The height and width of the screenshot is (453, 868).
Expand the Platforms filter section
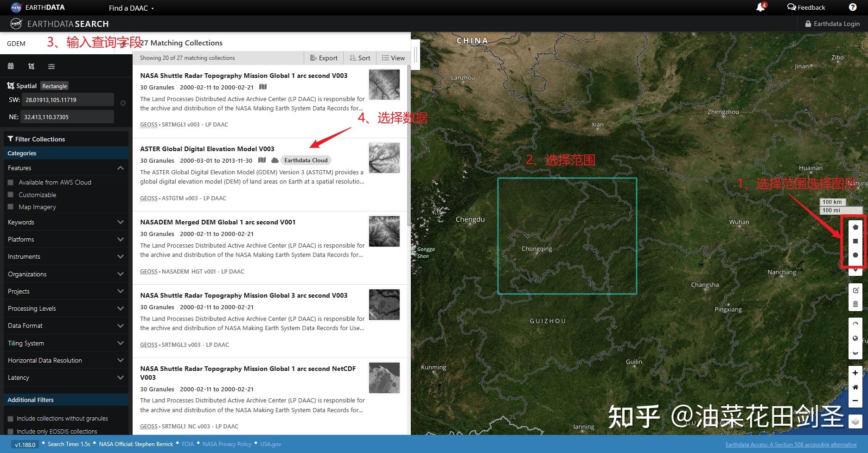[65, 239]
